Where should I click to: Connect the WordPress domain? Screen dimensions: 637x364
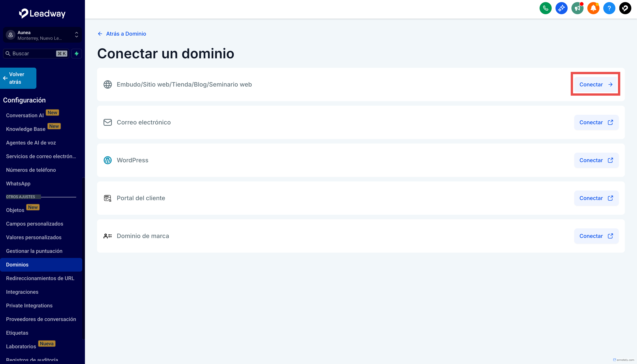click(596, 160)
